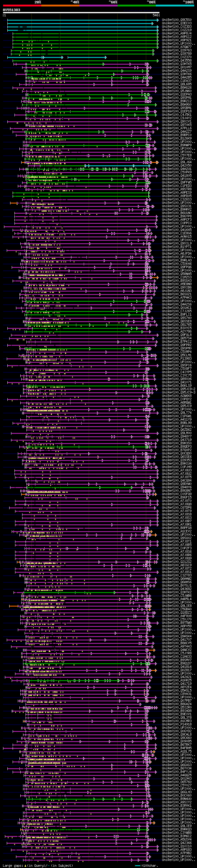The width and height of the screenshot is (197, 868).
Task: Click the UniRef100_A4S1Y9 entry
Action: coord(176,419)
